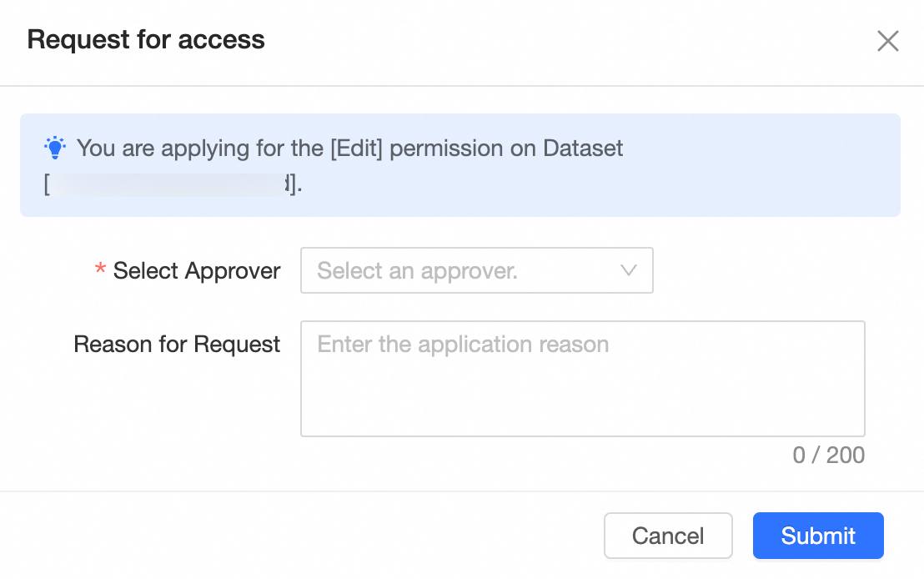Screen dimensions: 924x579
Task: Click the Reason for Request label
Action: click(177, 345)
